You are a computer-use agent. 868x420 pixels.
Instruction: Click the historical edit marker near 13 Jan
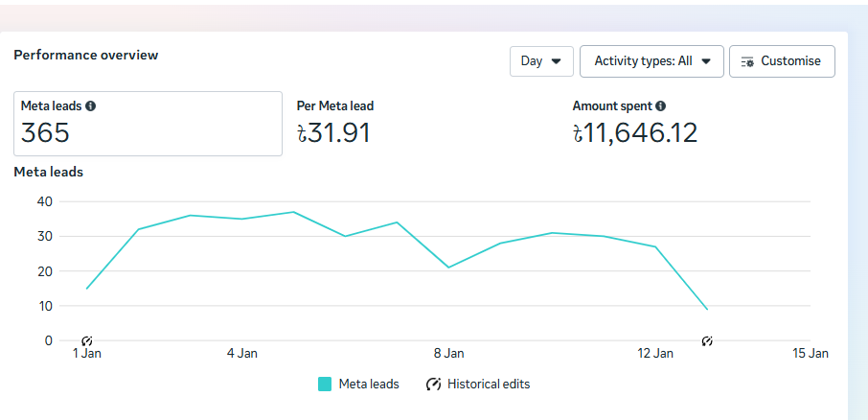coord(707,341)
